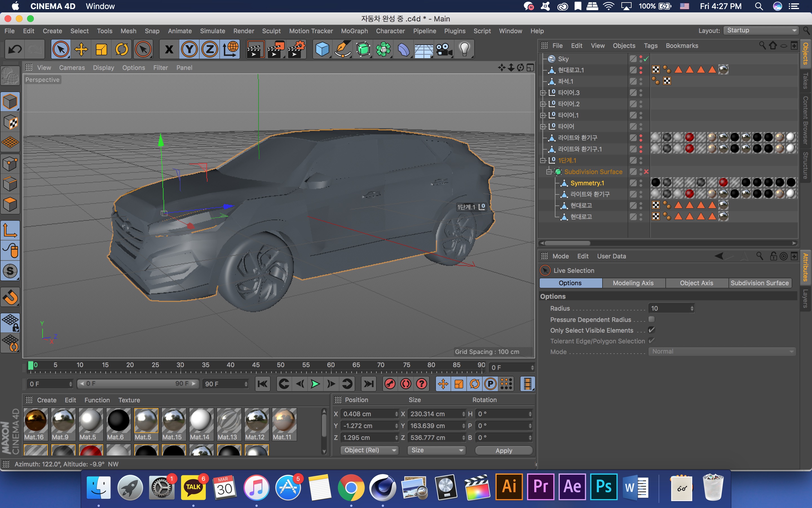This screenshot has height=508, width=812.
Task: Click the Position X value field
Action: point(369,414)
